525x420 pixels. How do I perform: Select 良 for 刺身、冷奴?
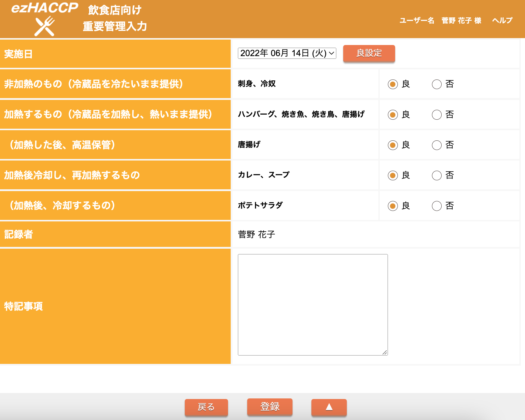[x=393, y=84]
